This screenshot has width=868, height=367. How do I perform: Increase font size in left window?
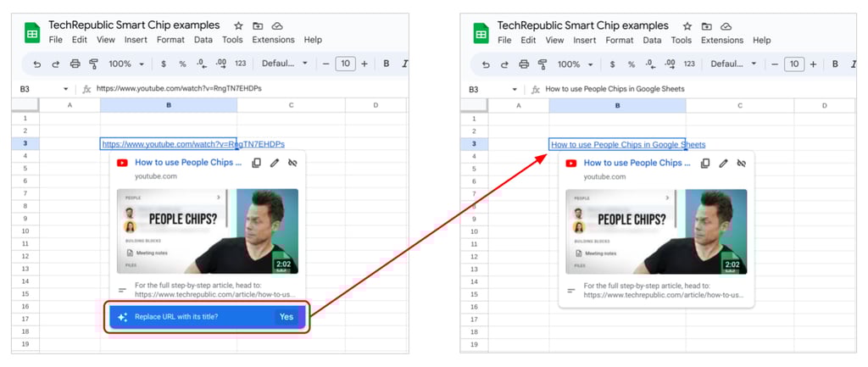364,64
